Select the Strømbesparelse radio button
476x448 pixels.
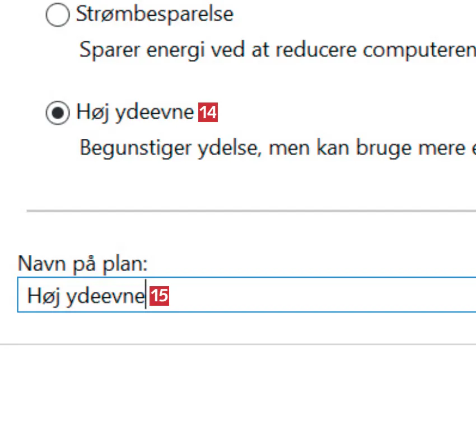(x=58, y=15)
